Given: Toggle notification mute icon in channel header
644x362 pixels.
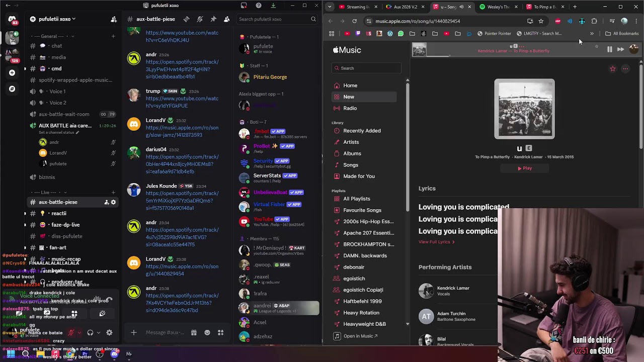Looking at the screenshot, I should [x=200, y=19].
